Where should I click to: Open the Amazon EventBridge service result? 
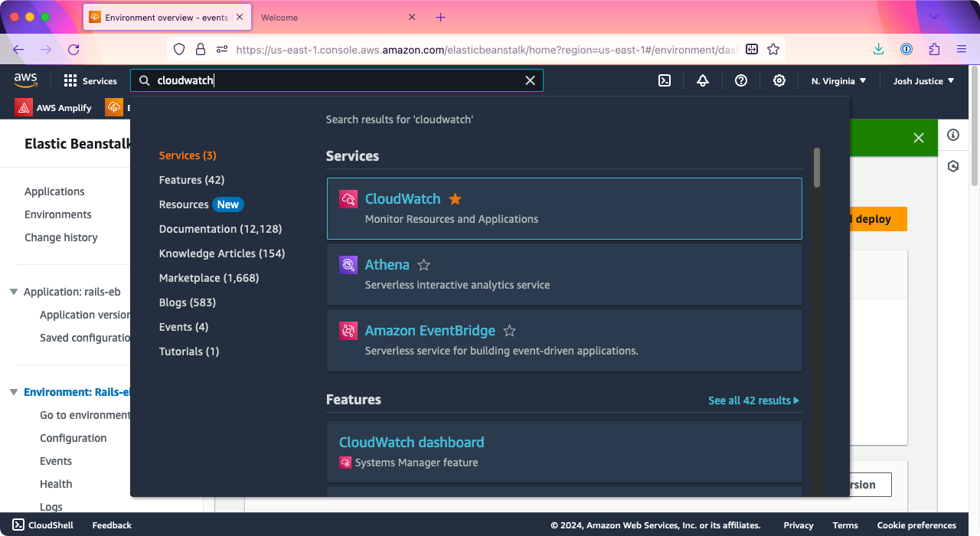[430, 331]
